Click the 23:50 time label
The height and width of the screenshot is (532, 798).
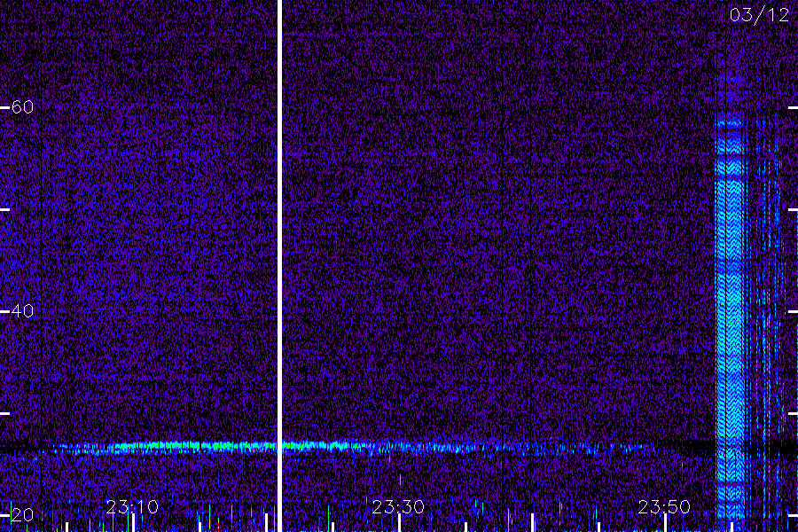point(664,507)
